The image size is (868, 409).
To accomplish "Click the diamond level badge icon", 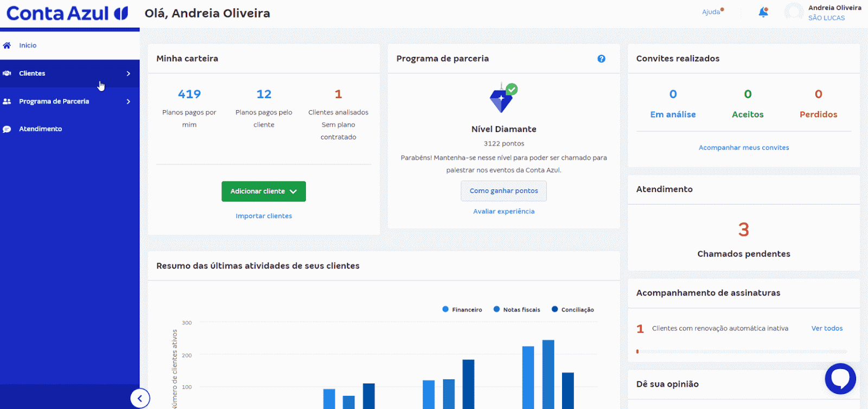I will 503,98.
